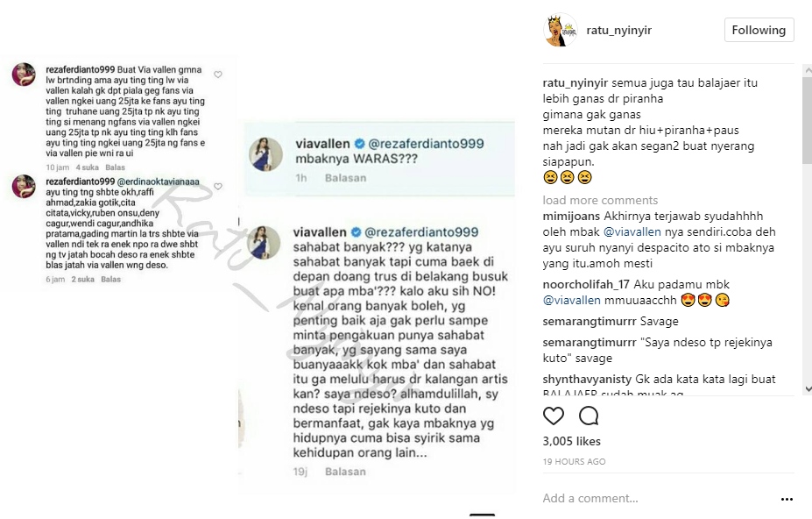
Task: Open the three-dots more options menu
Action: pyautogui.click(x=787, y=499)
